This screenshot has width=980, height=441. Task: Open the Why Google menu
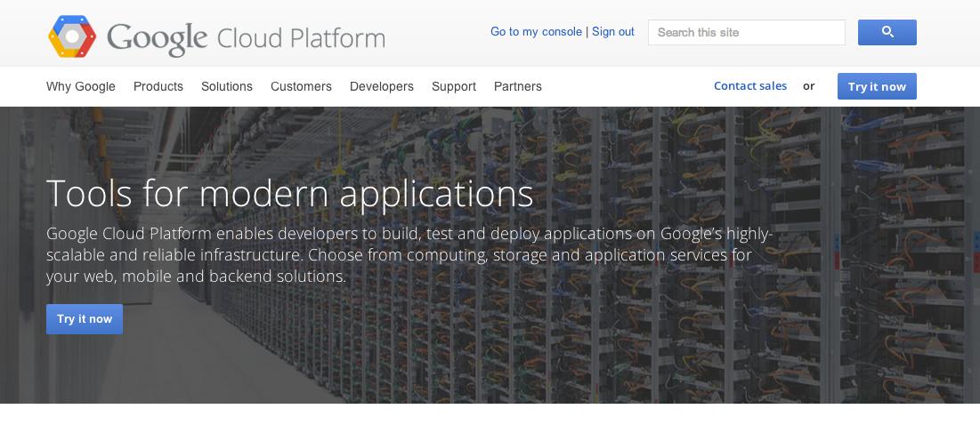pos(81,87)
